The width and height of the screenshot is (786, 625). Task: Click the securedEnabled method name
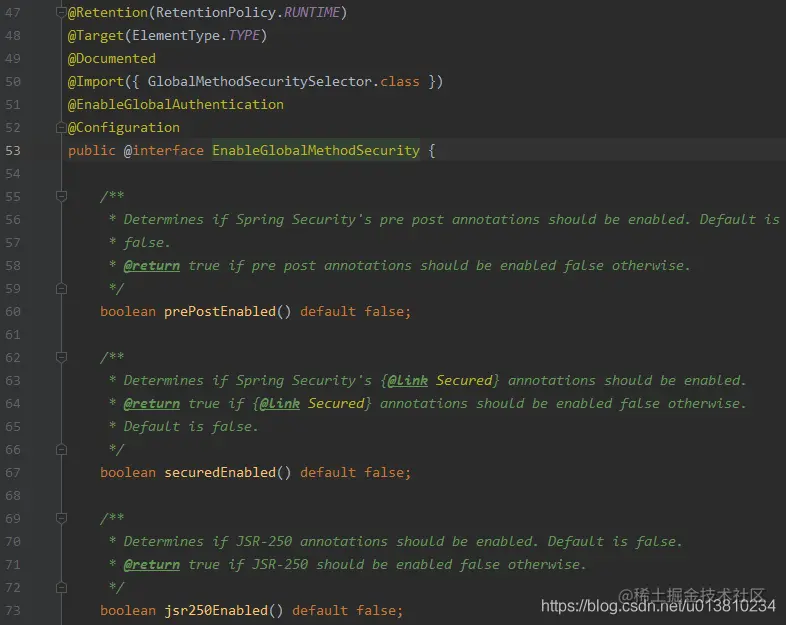click(220, 473)
